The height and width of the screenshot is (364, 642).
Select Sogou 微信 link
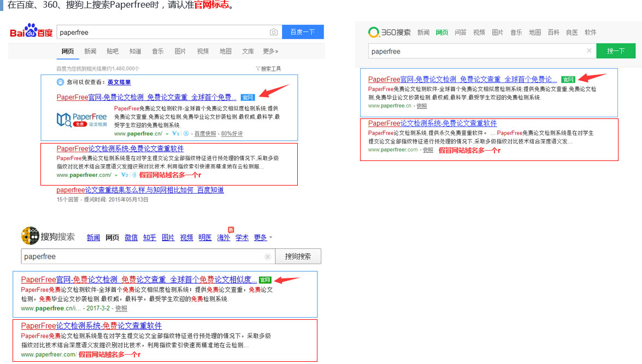tap(131, 237)
